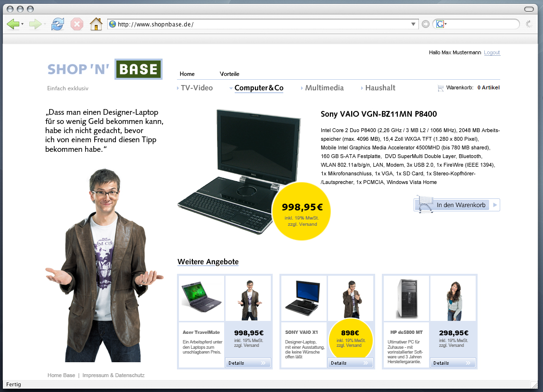
Task: Click the Einfach exklusiv tagline
Action: pyautogui.click(x=68, y=88)
